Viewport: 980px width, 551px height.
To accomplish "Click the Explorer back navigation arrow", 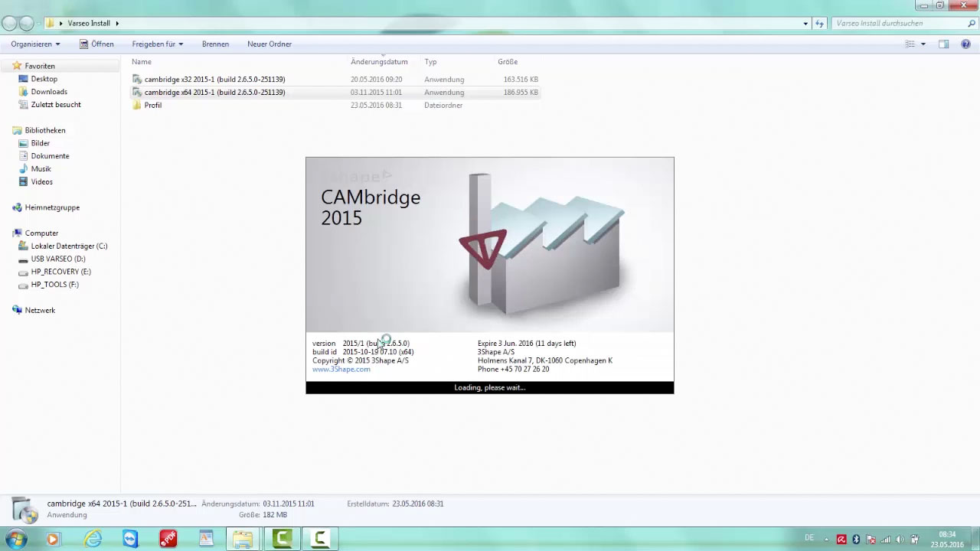I will tap(10, 24).
